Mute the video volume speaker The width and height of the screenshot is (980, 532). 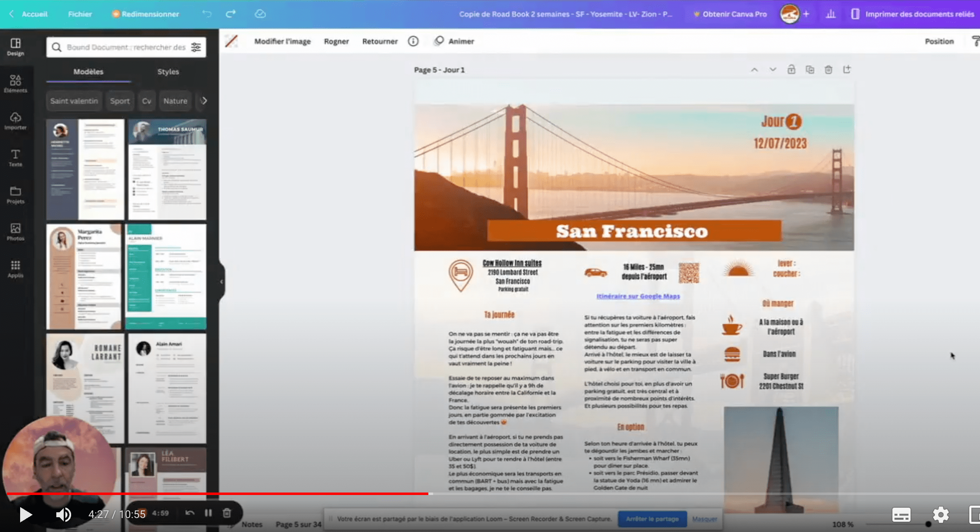tap(63, 514)
